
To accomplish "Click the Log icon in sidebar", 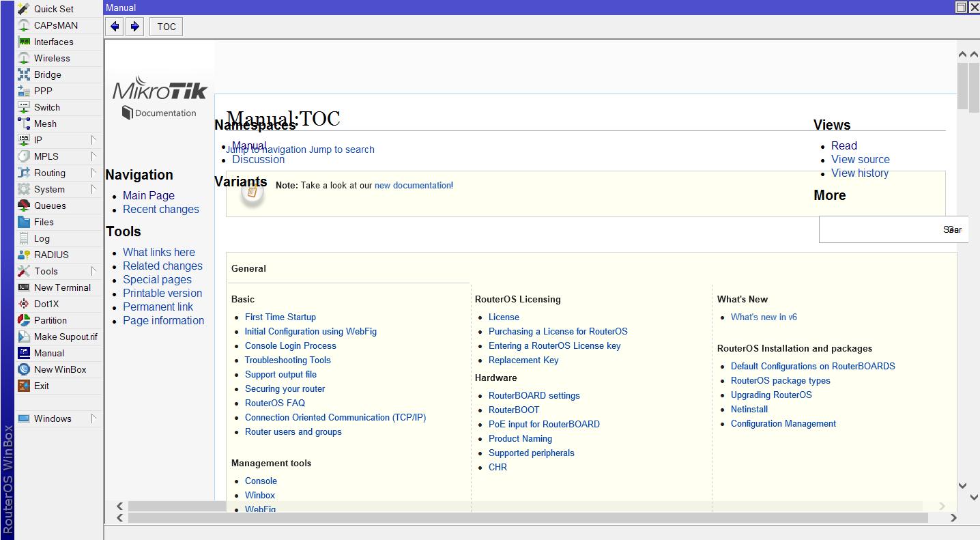I will click(24, 238).
